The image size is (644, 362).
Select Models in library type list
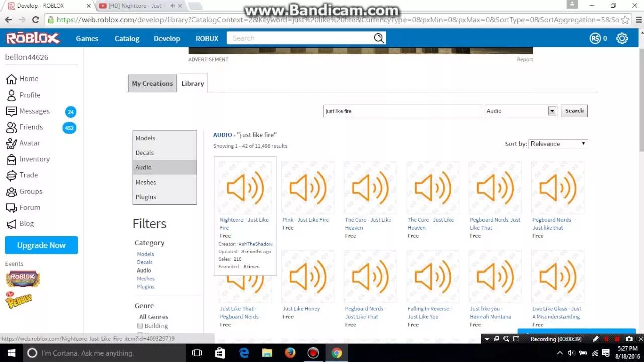coord(165,138)
